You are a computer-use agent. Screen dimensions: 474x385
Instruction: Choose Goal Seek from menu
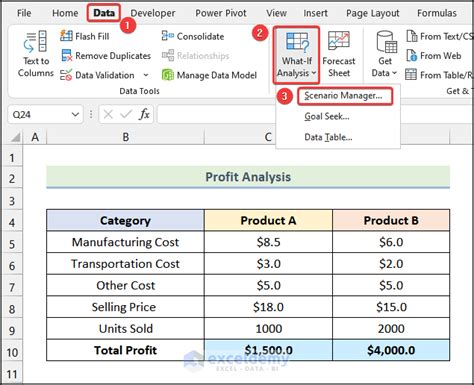327,116
